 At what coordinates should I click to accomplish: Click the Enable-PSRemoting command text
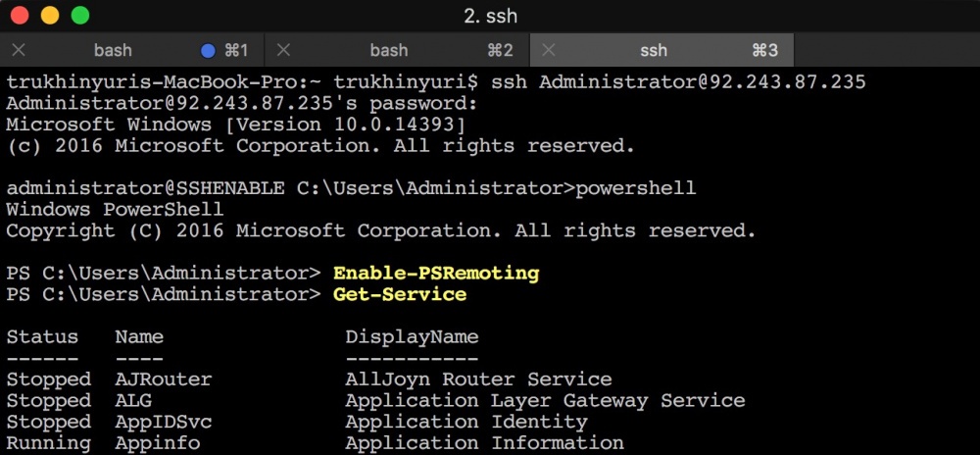436,273
